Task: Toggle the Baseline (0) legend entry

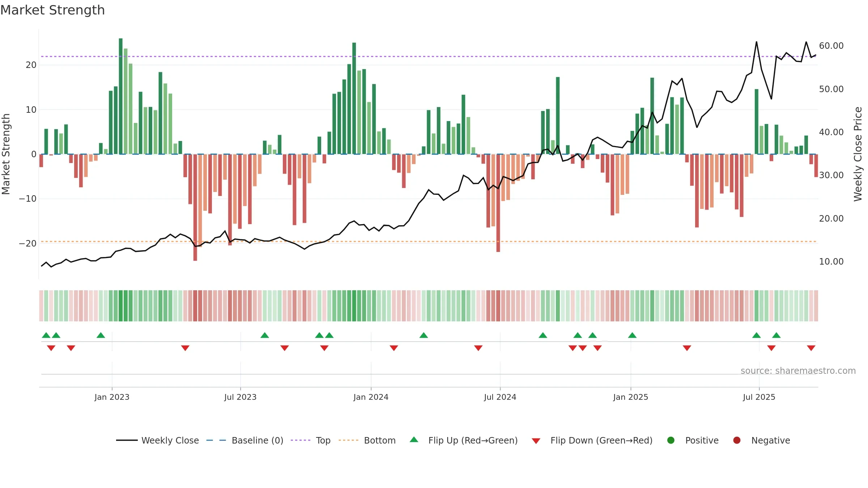Action: [x=245, y=440]
